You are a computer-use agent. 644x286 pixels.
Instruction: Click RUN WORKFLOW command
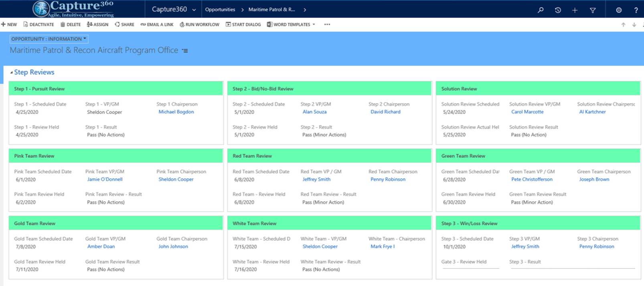click(x=199, y=24)
